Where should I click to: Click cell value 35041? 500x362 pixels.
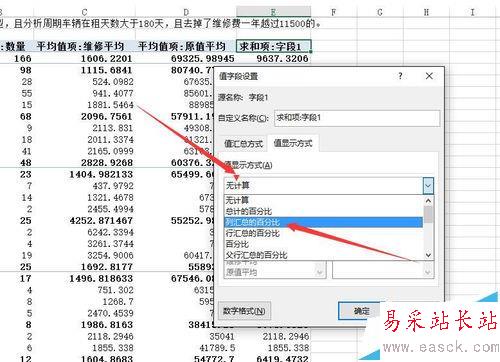[222, 336]
